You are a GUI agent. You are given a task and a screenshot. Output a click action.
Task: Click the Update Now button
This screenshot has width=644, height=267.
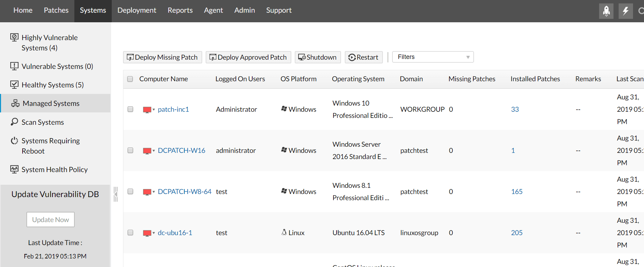50,220
